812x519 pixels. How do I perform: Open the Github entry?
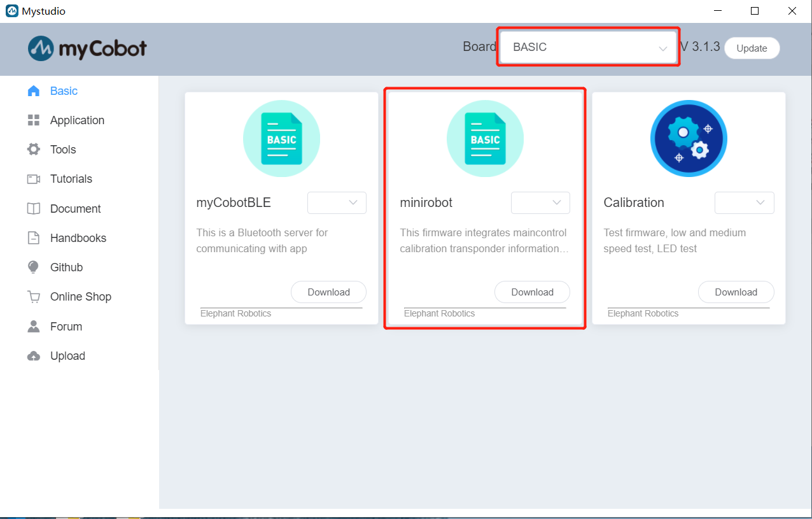[66, 267]
